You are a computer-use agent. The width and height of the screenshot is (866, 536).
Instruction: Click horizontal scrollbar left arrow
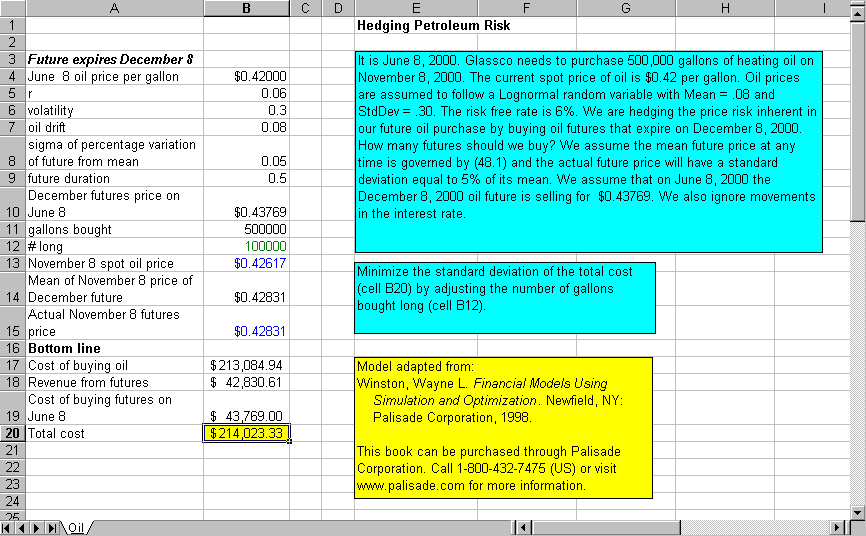(x=523, y=528)
